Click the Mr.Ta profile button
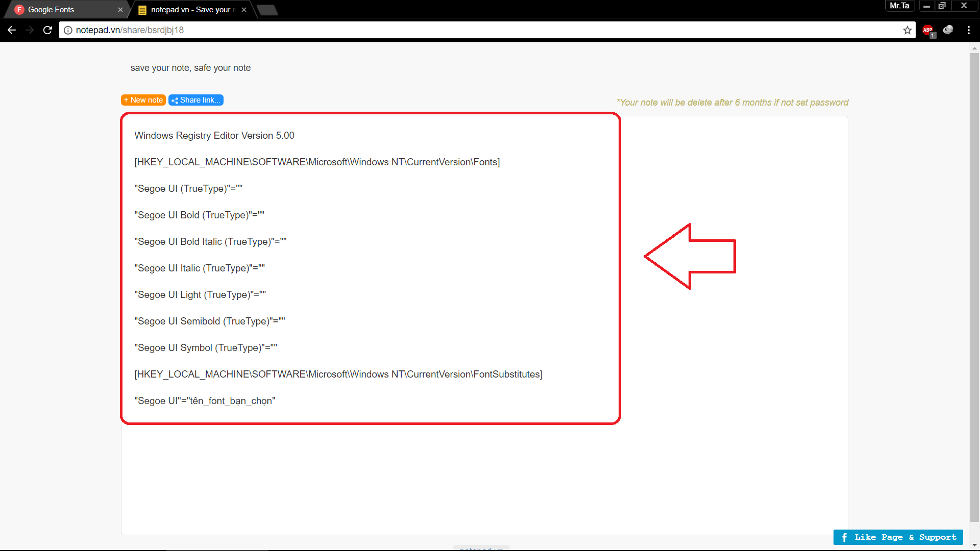 [899, 6]
